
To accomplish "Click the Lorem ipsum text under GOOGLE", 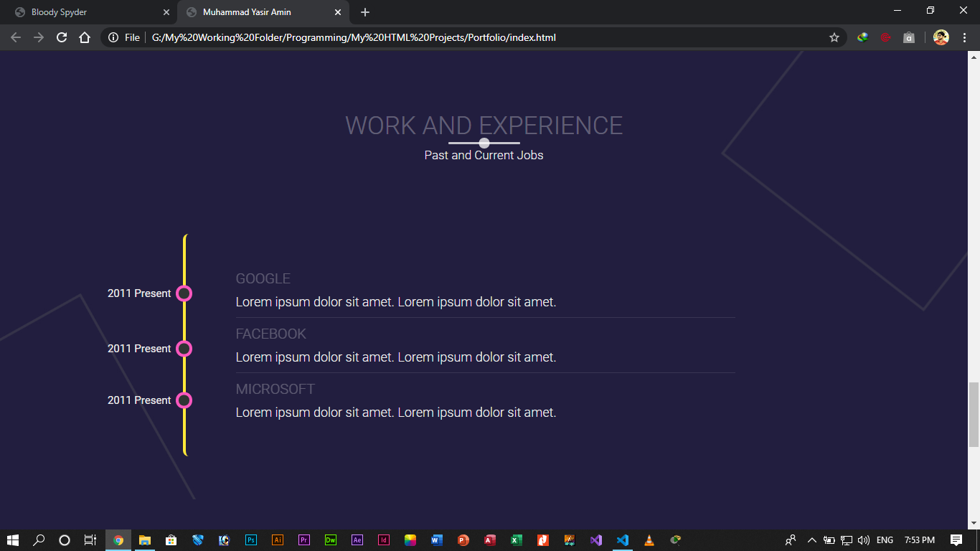I will pos(396,302).
